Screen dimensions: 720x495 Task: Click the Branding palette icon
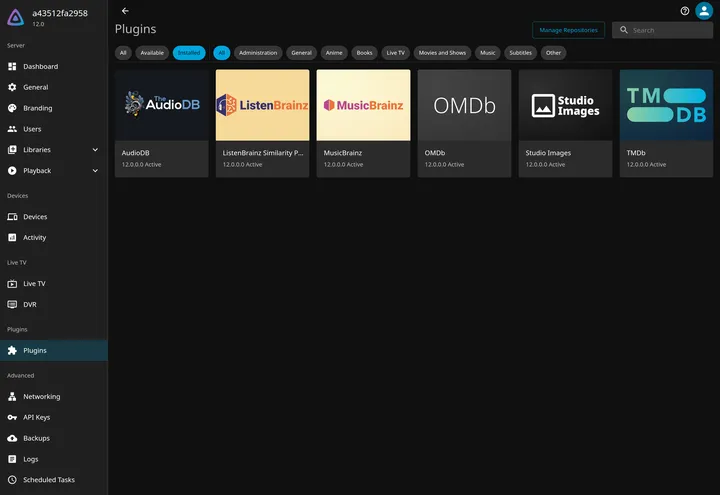click(x=12, y=108)
